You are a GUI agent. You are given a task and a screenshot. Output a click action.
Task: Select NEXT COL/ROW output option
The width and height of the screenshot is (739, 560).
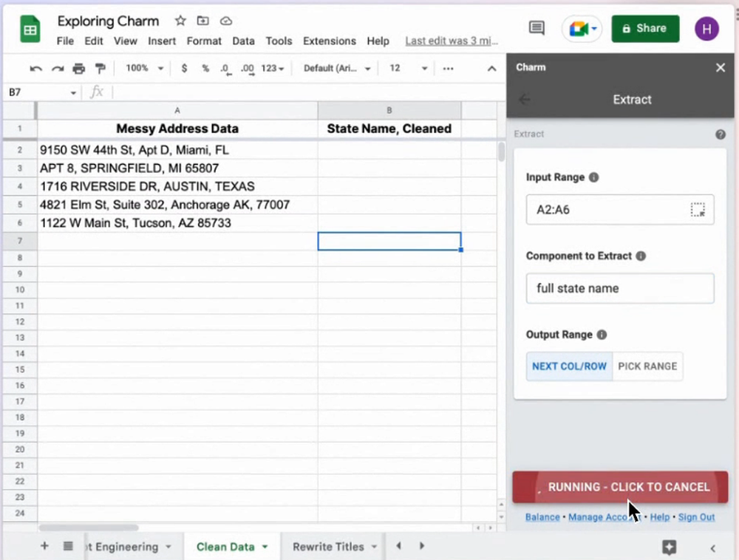pos(569,366)
